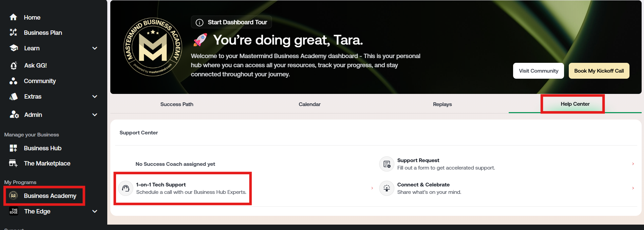Viewport: 644px width, 230px height.
Task: Expand the Admin menu chevron
Action: (95, 115)
